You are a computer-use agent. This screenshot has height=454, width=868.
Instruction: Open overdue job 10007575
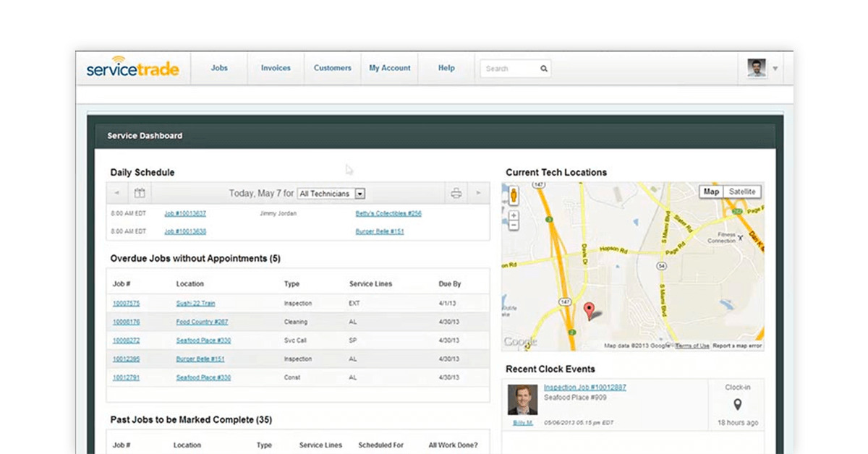coord(127,304)
